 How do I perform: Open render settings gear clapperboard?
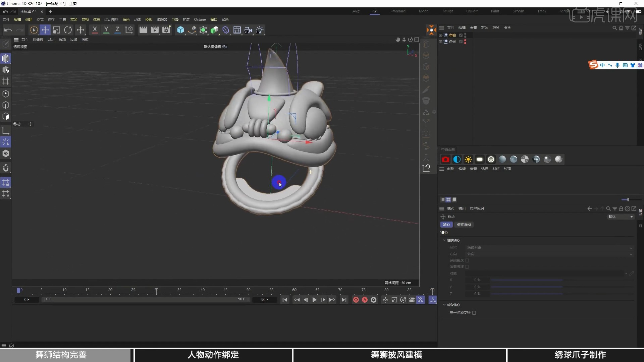click(x=166, y=30)
